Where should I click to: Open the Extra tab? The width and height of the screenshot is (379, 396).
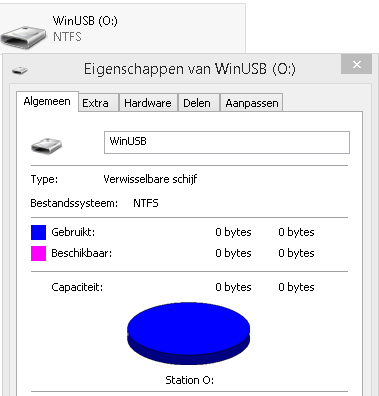(95, 103)
